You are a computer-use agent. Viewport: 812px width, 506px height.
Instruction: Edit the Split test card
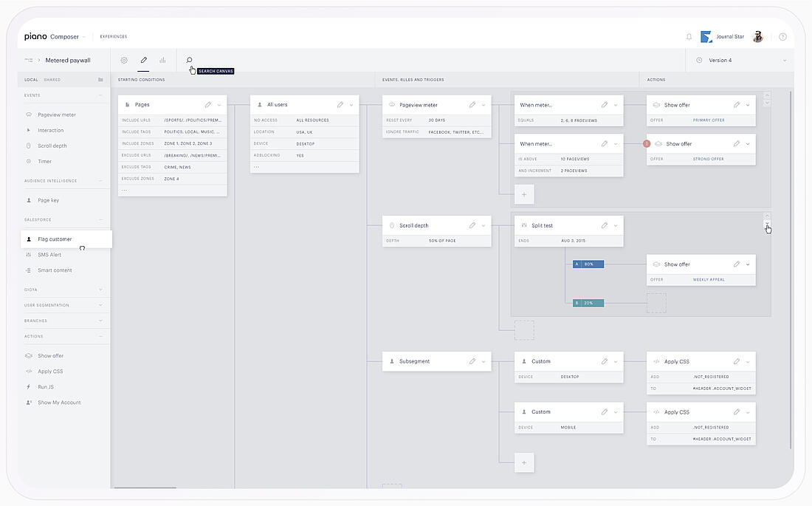(605, 225)
